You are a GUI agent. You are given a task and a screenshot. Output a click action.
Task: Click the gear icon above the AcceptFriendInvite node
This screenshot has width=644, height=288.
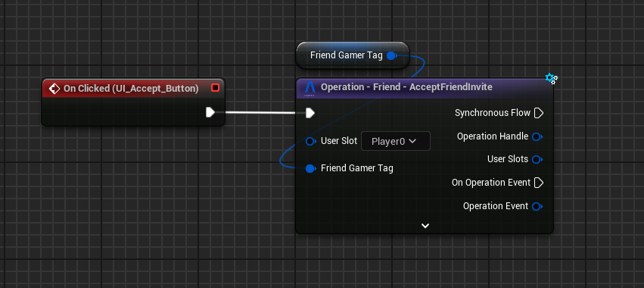click(x=551, y=78)
